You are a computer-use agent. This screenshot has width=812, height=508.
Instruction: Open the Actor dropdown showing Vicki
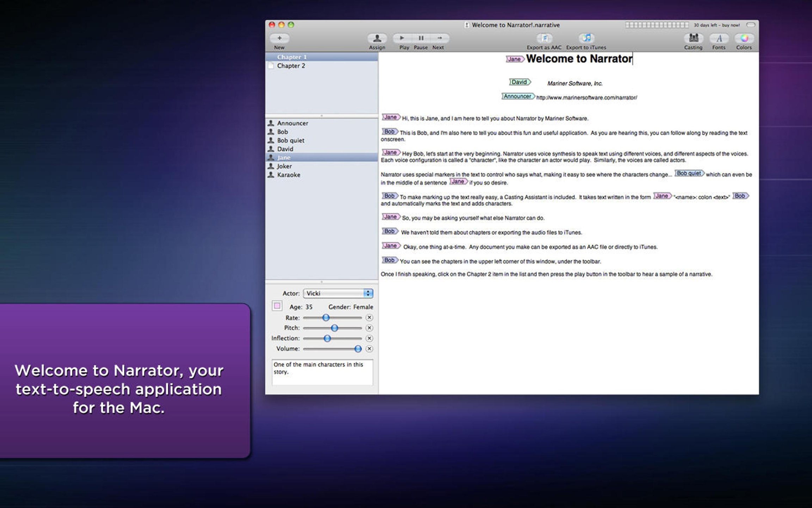338,294
